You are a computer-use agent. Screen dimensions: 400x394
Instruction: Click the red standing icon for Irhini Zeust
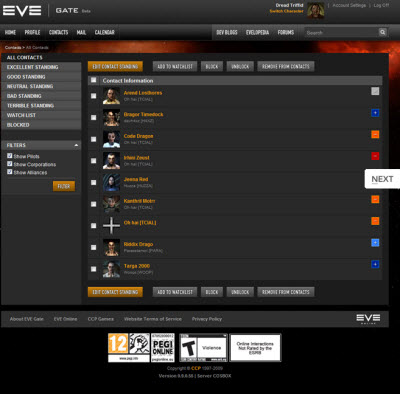375,156
